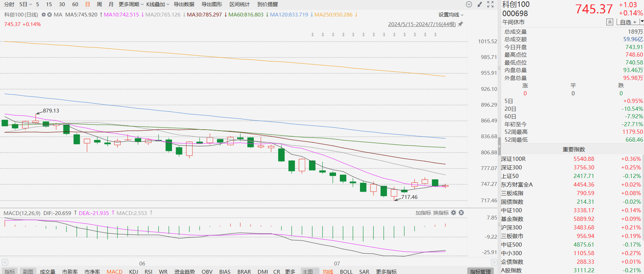Screen dimensions: 644x274
Task: Select BRAR sub-indicator
Action: pos(244,271)
